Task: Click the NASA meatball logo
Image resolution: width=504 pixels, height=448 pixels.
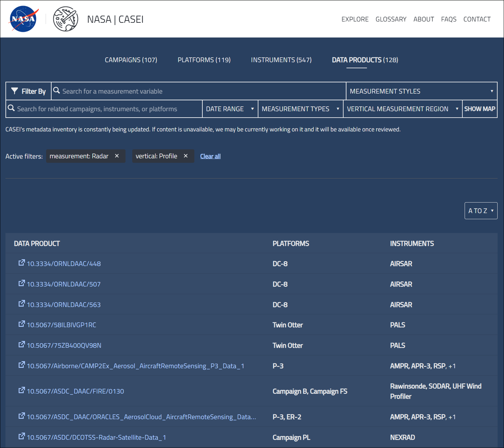Action: point(23,19)
